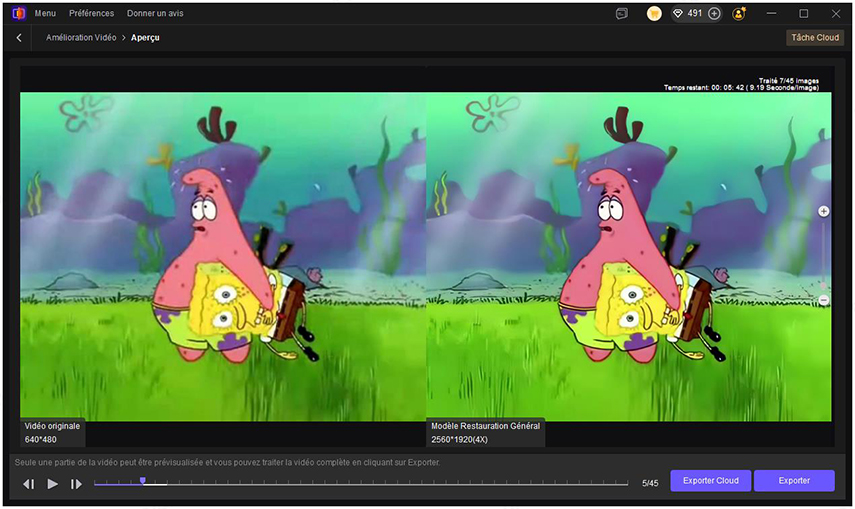The image size is (855, 509).
Task: Open the Tâche Cloud button
Action: tap(814, 37)
